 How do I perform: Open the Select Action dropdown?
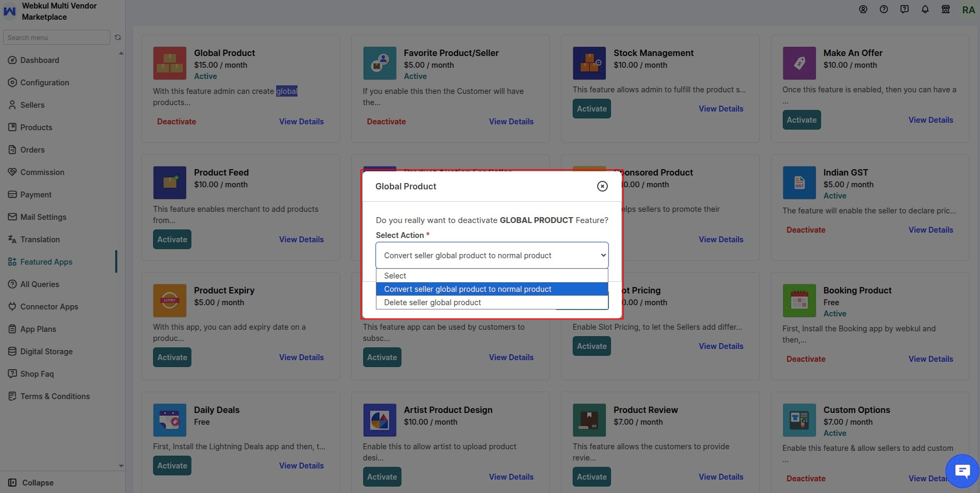[x=492, y=256]
